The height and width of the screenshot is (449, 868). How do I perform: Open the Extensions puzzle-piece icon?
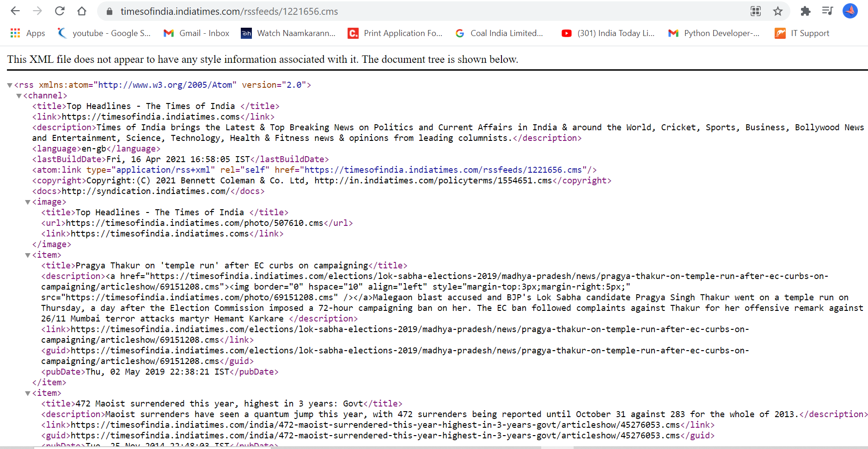tap(805, 11)
